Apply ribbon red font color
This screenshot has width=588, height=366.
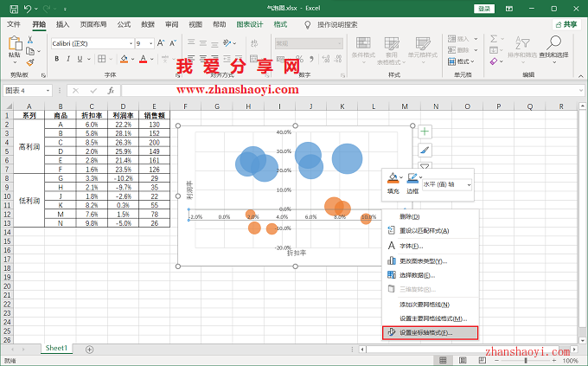coord(144,59)
